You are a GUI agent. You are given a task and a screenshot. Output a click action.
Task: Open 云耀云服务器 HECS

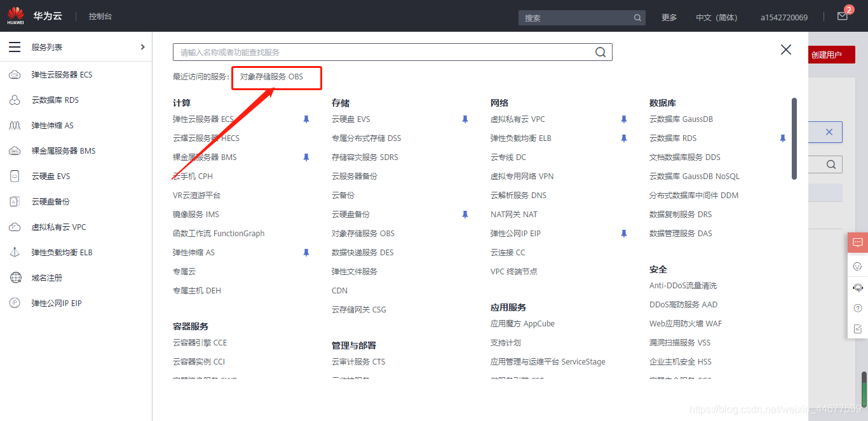[x=206, y=138]
